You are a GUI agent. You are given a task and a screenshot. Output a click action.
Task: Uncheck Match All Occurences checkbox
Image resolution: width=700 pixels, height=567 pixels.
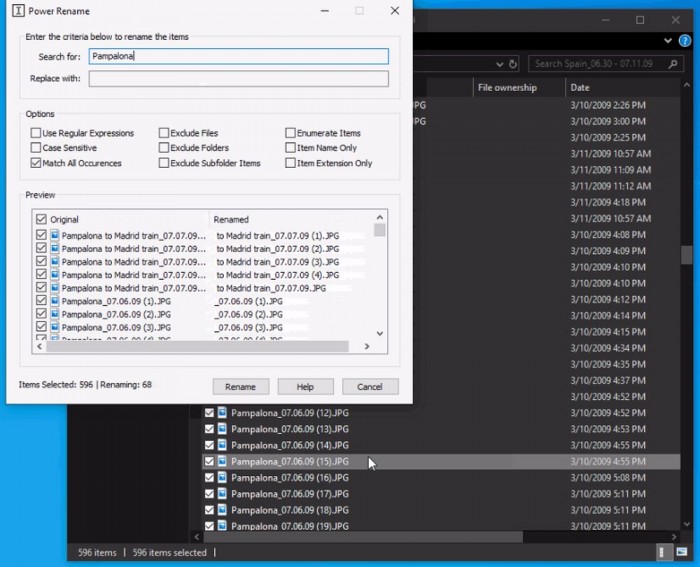(x=36, y=163)
